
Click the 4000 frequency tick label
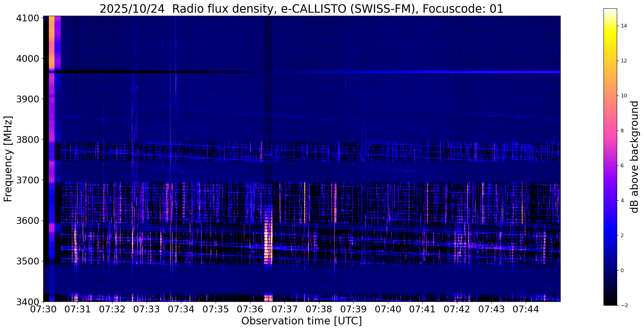point(28,58)
